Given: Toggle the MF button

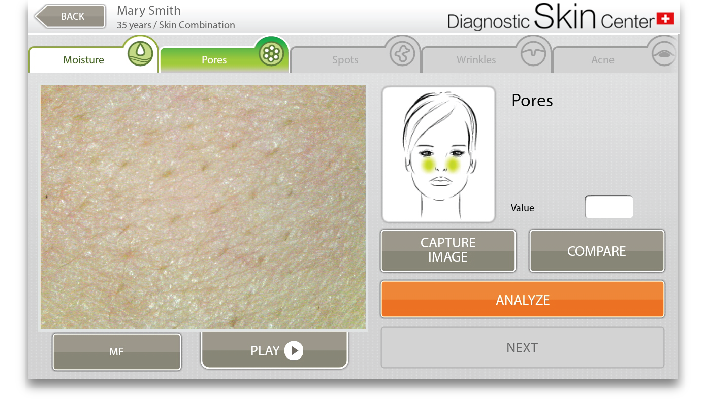Looking at the screenshot, I should 116,351.
